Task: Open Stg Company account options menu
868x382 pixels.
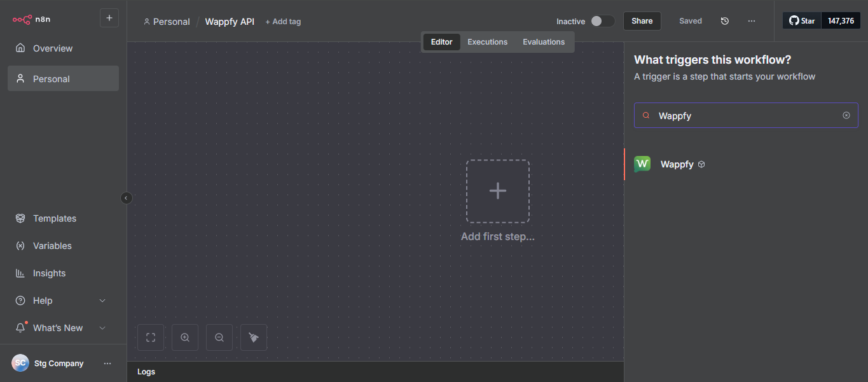Action: (x=107, y=364)
